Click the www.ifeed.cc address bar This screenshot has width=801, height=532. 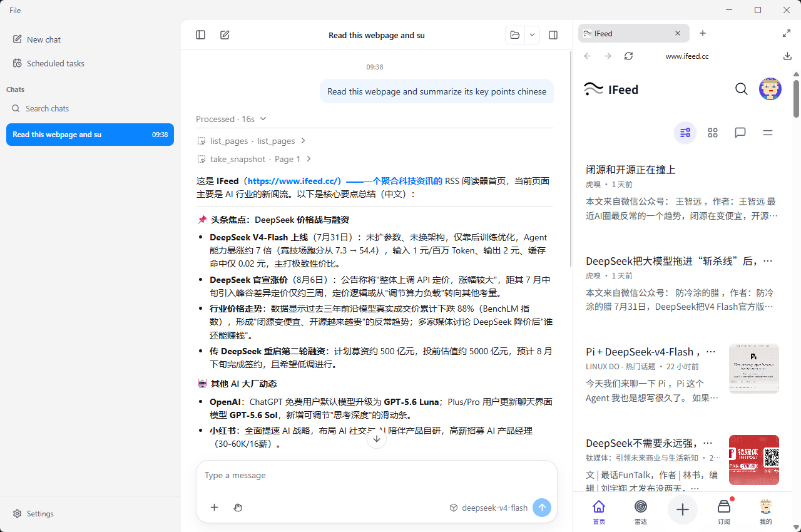coord(687,56)
